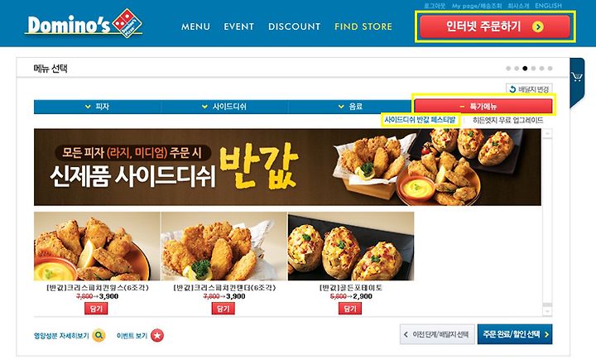
Task: Add 골든포테이토 with its 담기 button
Action: (x=350, y=309)
